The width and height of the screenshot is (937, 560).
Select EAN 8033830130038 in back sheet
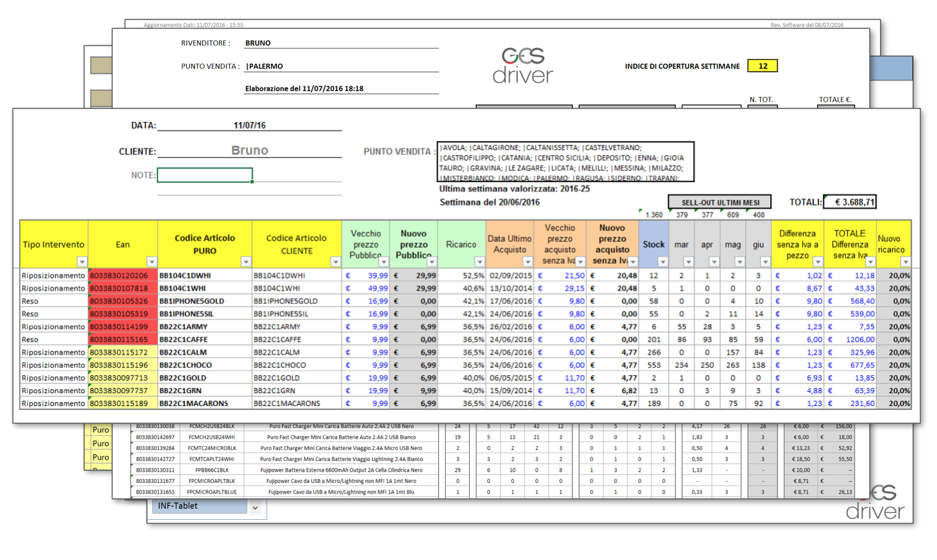[155, 425]
